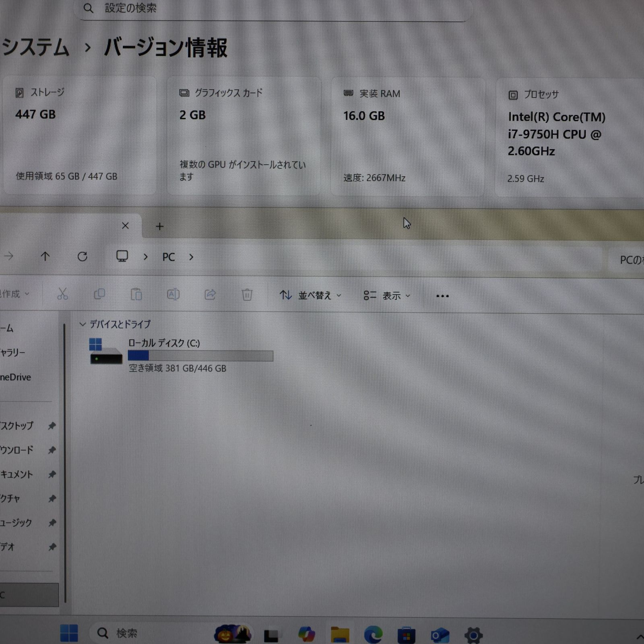Screen dimensions: 644x644
Task: Click the Paste icon in the toolbar
Action: coord(136,294)
